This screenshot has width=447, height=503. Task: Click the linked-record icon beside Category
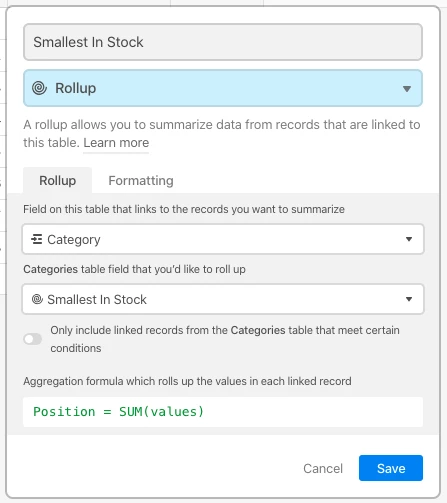(x=37, y=239)
